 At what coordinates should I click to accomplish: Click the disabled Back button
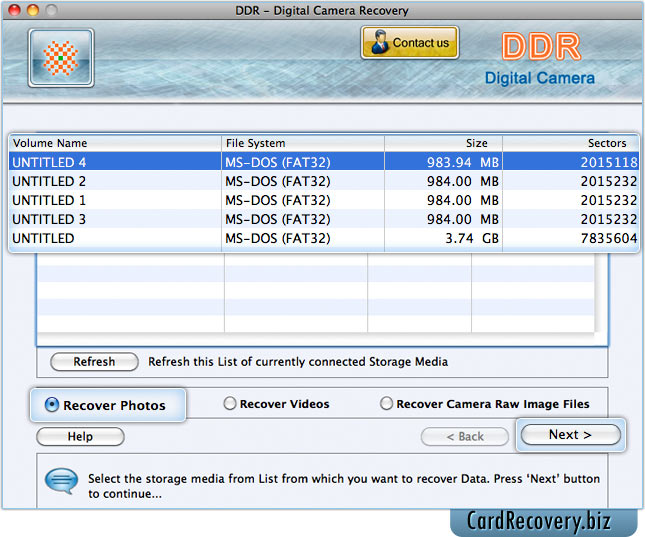[465, 436]
